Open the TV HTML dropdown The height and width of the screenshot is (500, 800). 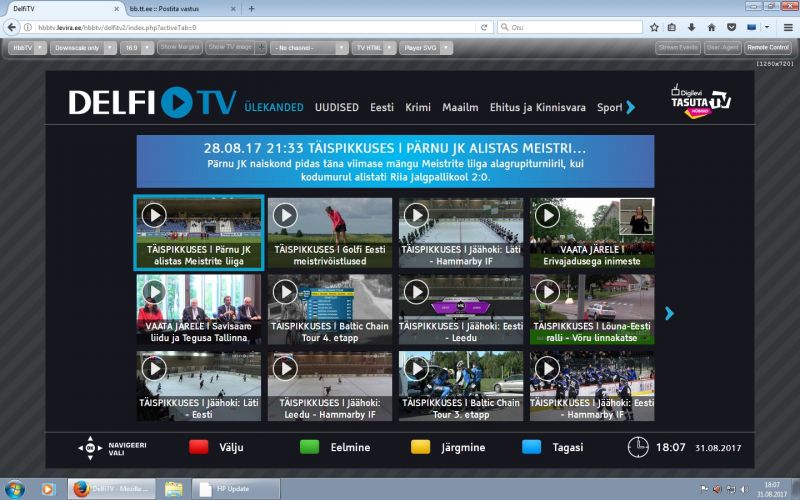tap(373, 48)
